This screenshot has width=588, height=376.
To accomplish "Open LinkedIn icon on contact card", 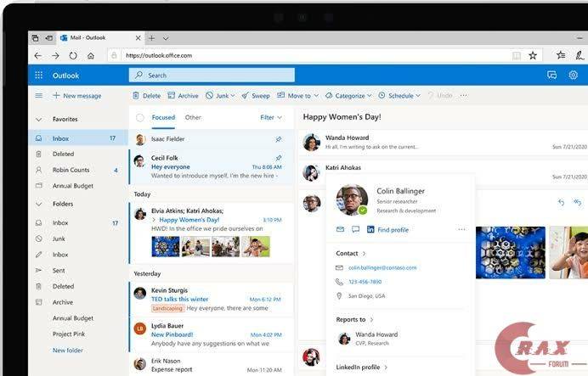I will pos(370,229).
